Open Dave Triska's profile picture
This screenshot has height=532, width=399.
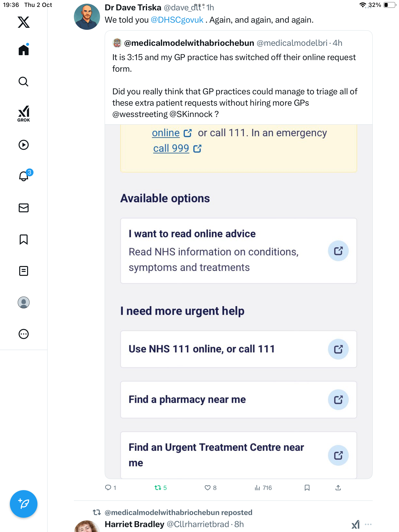point(87,17)
